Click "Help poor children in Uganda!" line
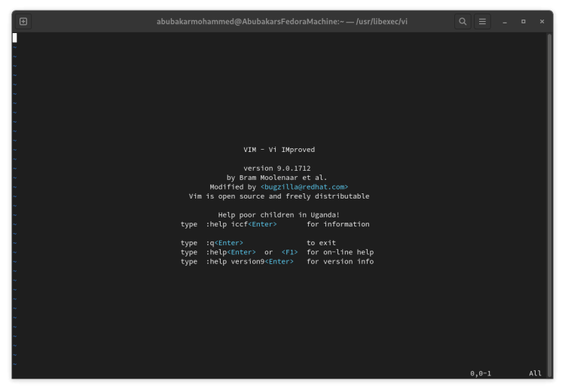The image size is (565, 392). click(279, 215)
